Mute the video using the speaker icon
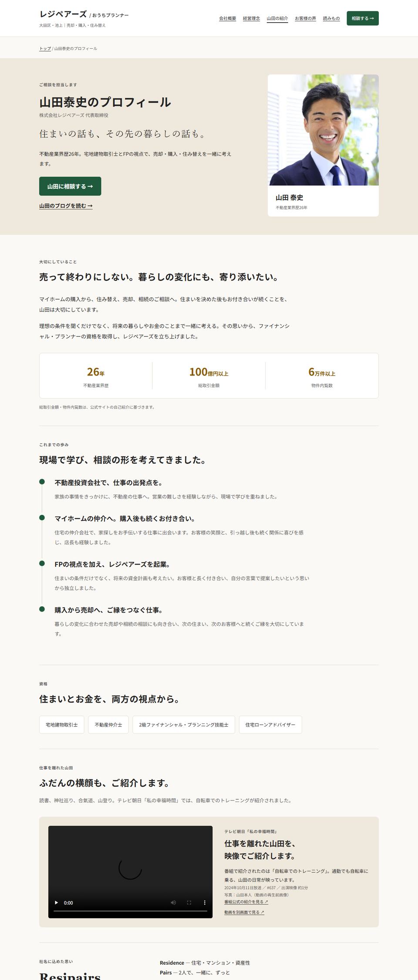This screenshot has width=418, height=980. point(173,902)
